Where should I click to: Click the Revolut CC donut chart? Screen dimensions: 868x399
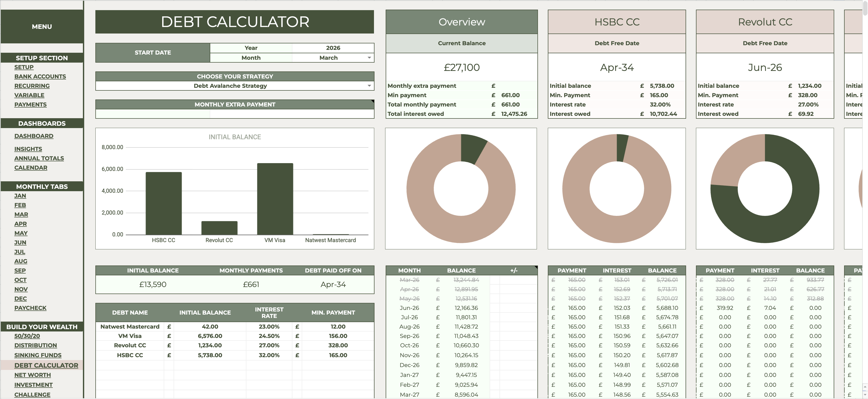pos(765,189)
